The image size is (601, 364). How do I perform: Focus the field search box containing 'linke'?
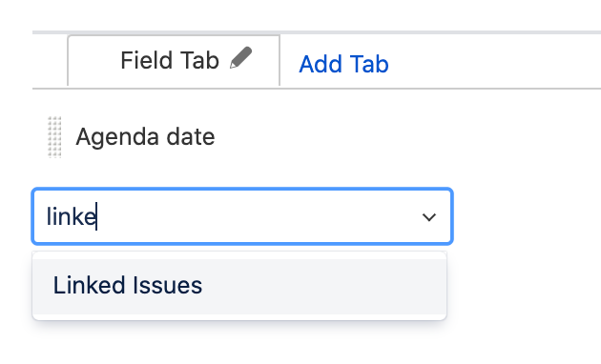pos(242,216)
